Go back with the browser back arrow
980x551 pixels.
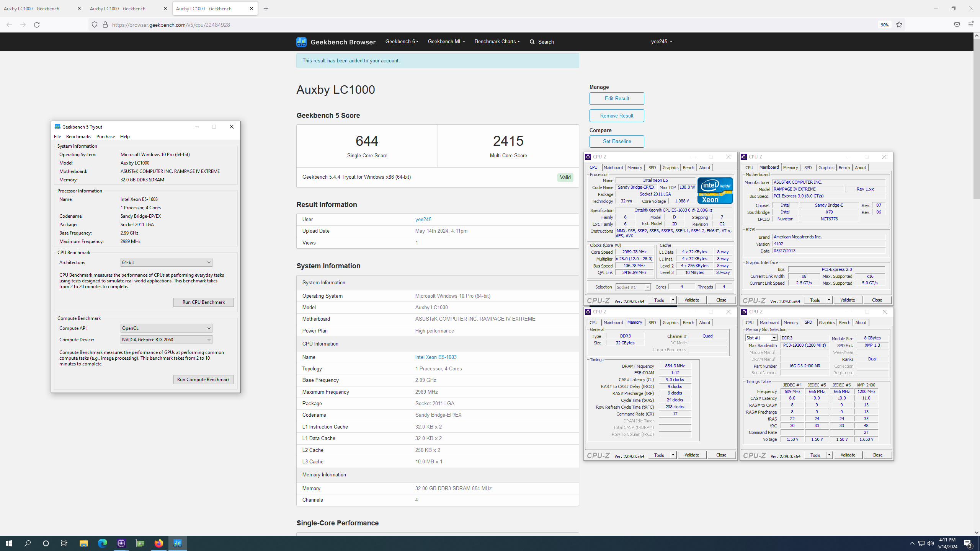click(x=9, y=25)
